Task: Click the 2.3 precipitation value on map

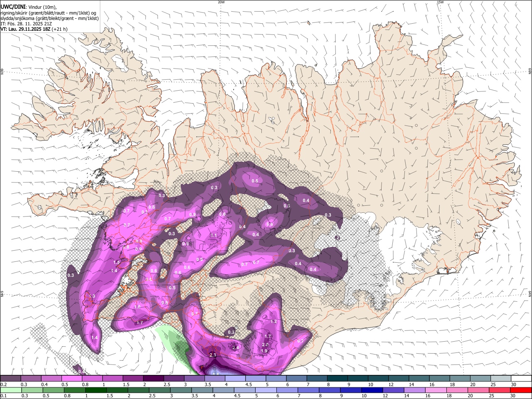Action: pyautogui.click(x=213, y=355)
